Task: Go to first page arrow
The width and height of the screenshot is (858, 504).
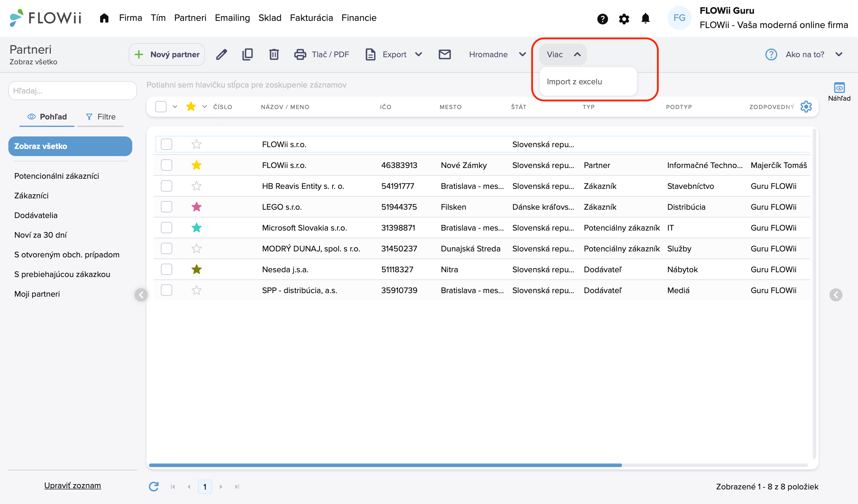Action: (x=173, y=487)
